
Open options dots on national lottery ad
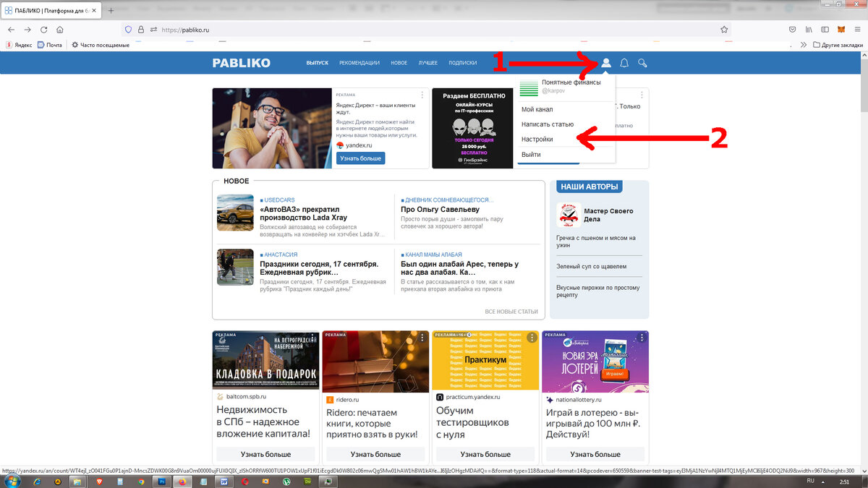642,337
